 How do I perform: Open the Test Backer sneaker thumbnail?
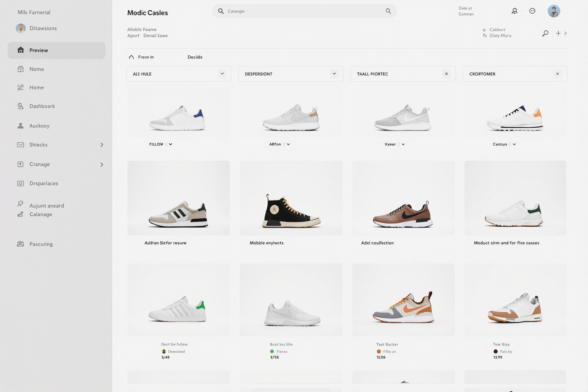click(403, 300)
